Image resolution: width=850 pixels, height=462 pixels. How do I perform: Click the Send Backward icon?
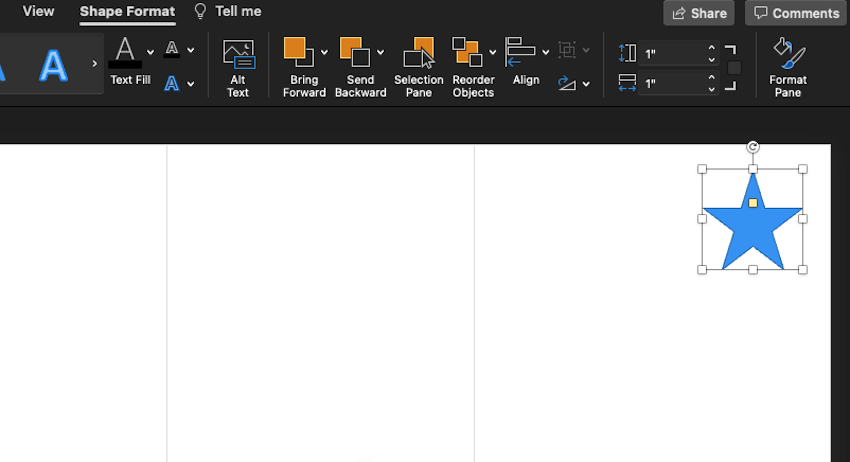coord(355,53)
